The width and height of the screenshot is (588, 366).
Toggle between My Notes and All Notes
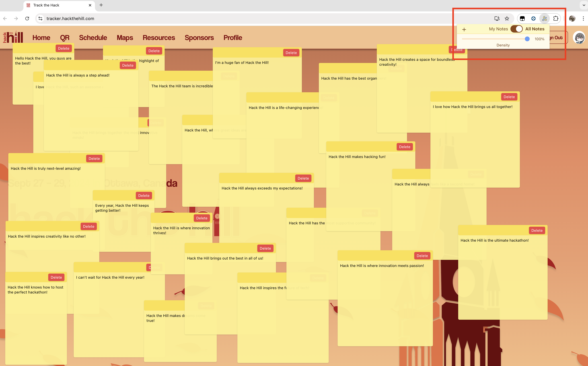[516, 29]
